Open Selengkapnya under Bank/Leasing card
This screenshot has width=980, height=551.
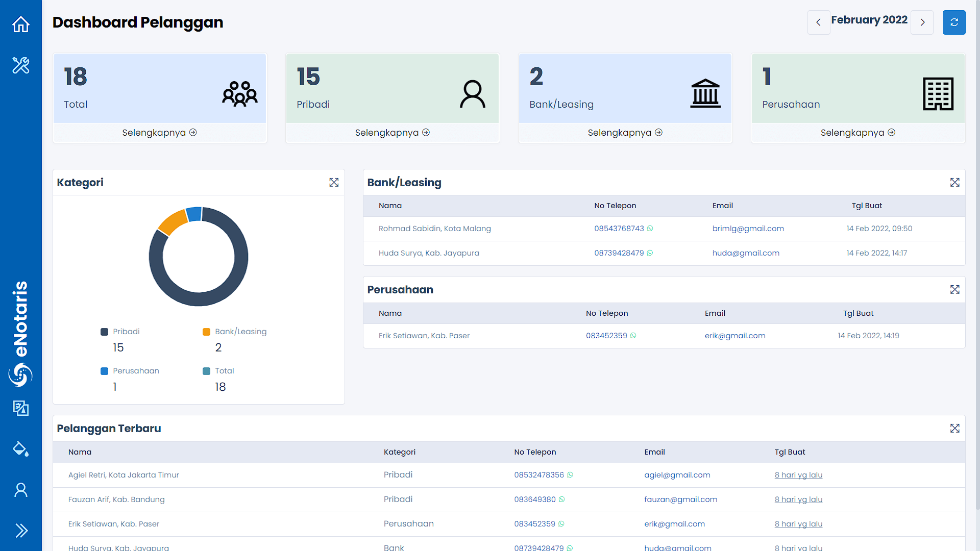pos(625,133)
